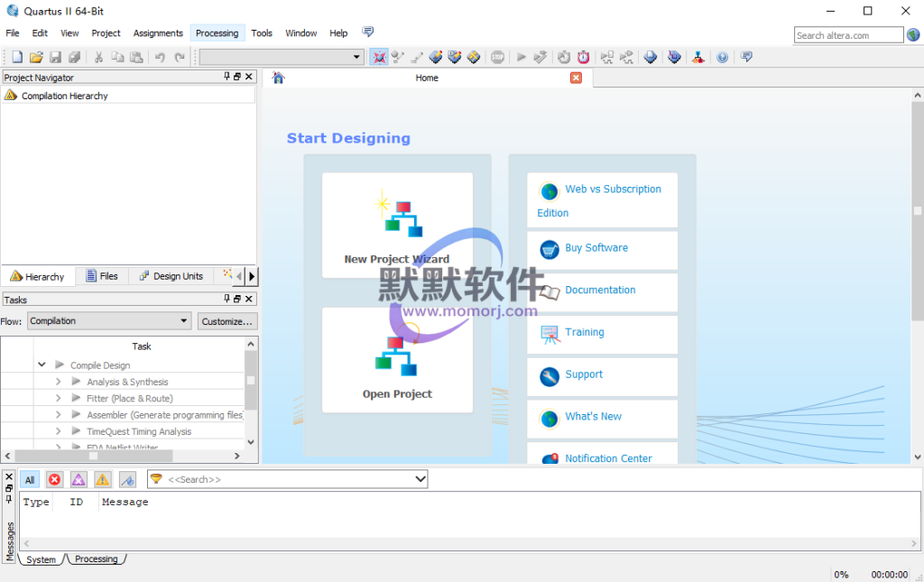
Task: Click the Undo arrow icon
Action: coord(161,57)
